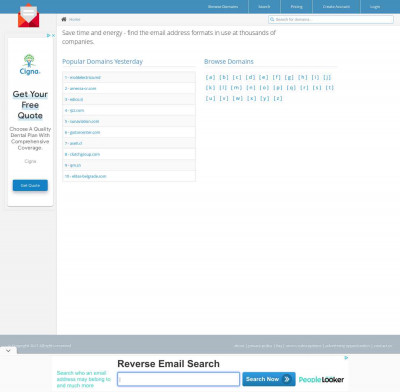Browse domains starting with [i]
The image size is (400, 392).
tap(315, 77)
